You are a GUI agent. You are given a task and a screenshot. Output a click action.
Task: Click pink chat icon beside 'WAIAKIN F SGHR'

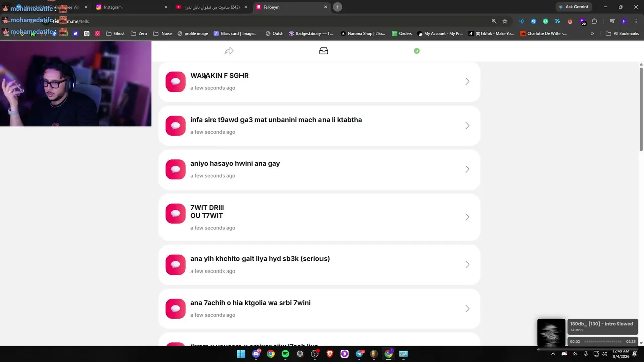point(176,82)
